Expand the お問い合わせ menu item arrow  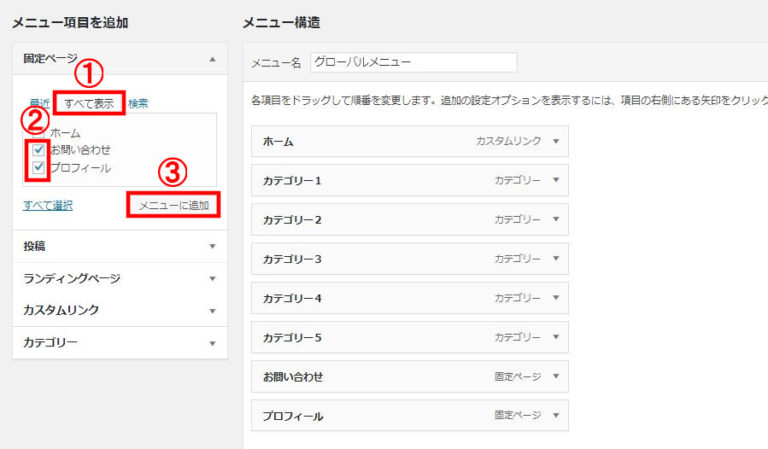click(556, 376)
